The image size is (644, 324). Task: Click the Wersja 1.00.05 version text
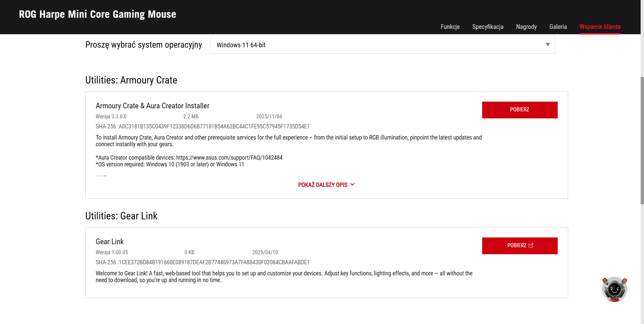pyautogui.click(x=112, y=253)
